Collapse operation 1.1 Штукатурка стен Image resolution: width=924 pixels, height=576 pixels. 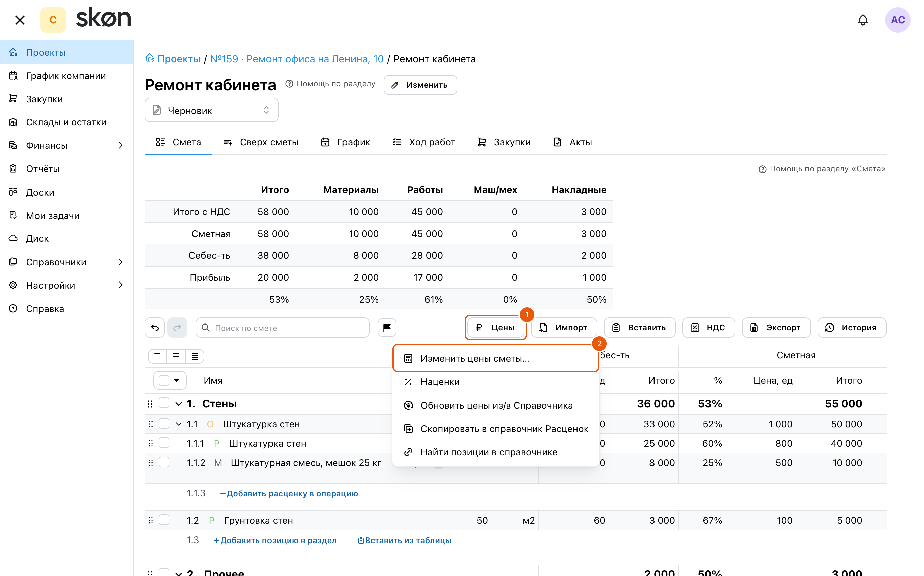pos(178,424)
